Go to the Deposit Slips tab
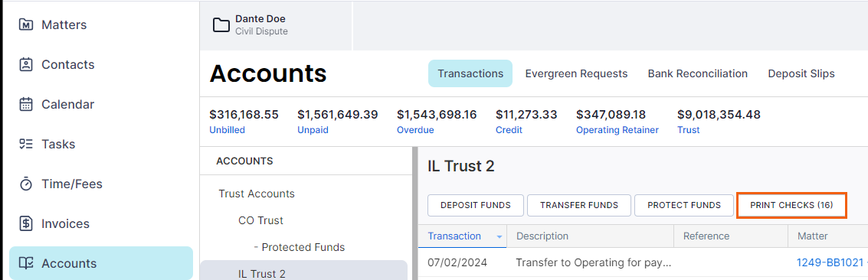 point(801,73)
